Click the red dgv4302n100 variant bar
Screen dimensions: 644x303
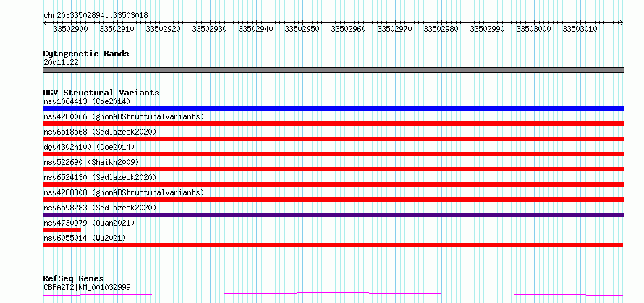[333, 154]
